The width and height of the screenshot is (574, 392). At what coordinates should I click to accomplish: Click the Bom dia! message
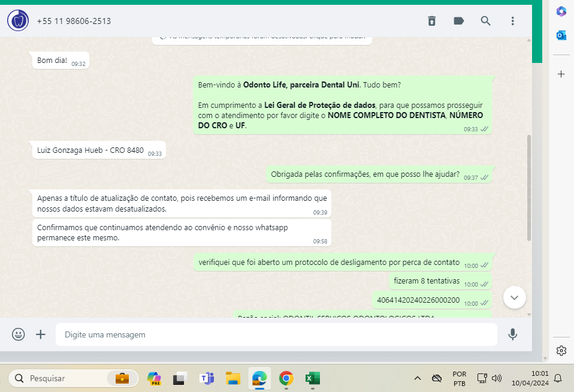coord(61,61)
